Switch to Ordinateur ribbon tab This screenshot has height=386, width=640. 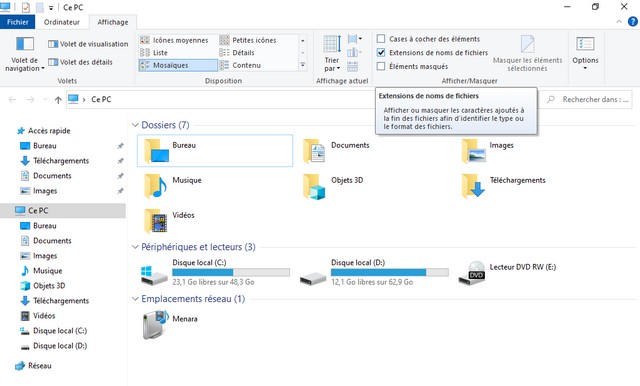(x=62, y=22)
